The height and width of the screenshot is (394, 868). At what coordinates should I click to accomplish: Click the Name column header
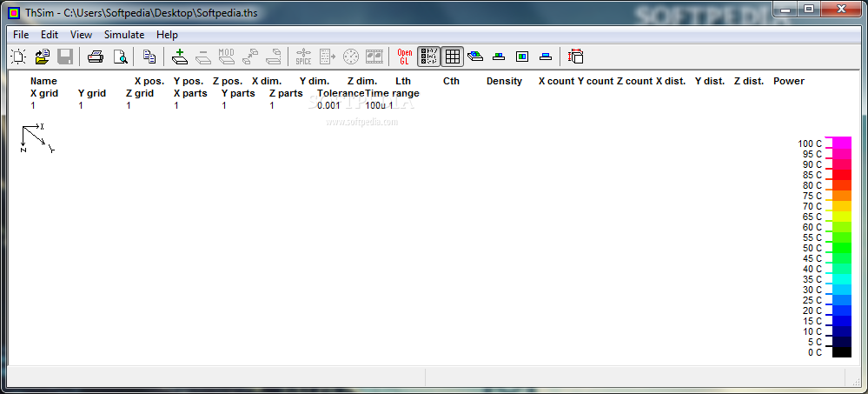[x=43, y=81]
